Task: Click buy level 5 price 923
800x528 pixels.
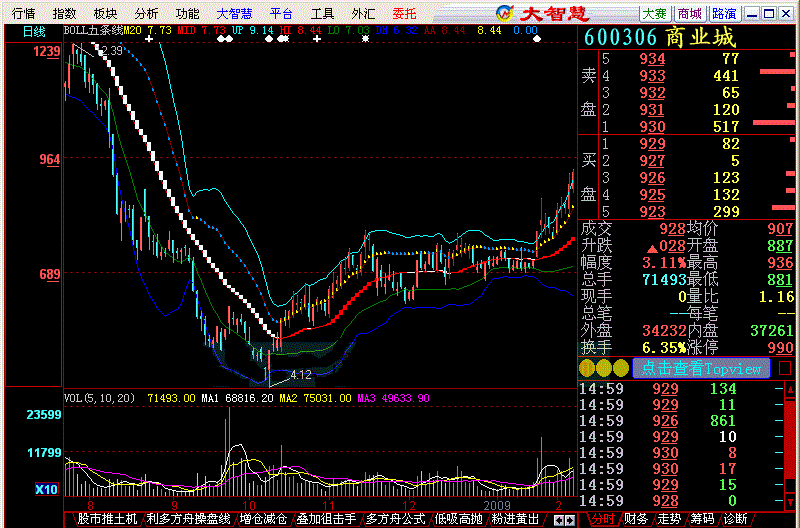Action: 652,212
